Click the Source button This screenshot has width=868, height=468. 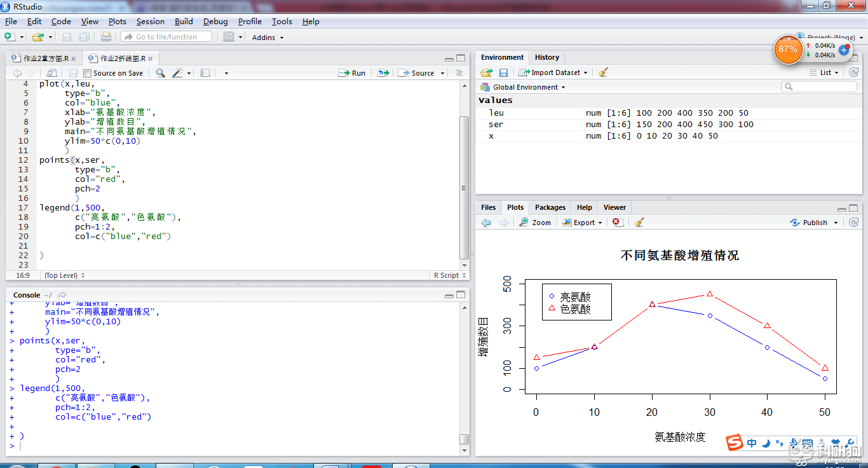pos(416,73)
